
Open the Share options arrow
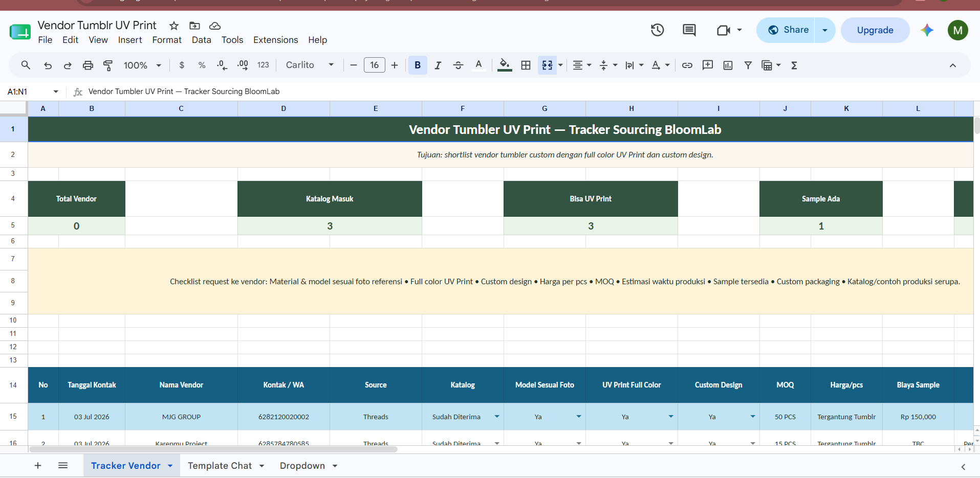tap(825, 30)
